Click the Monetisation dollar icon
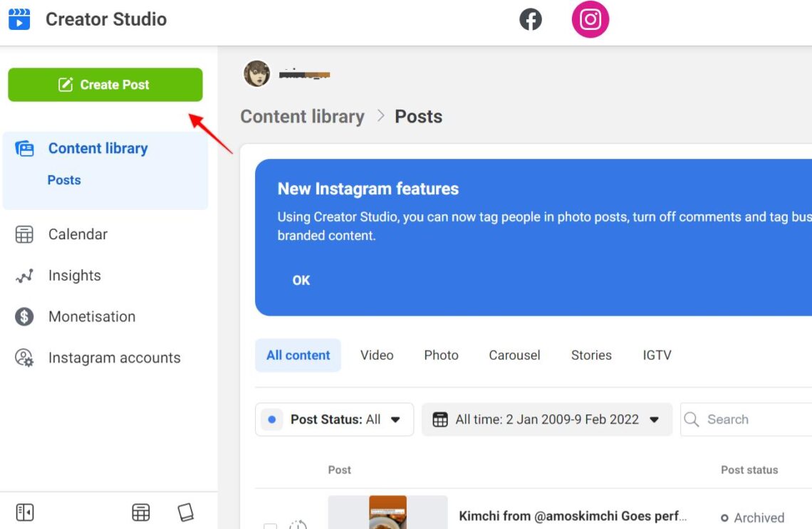Viewport: 812px width, 529px height. pyautogui.click(x=24, y=316)
